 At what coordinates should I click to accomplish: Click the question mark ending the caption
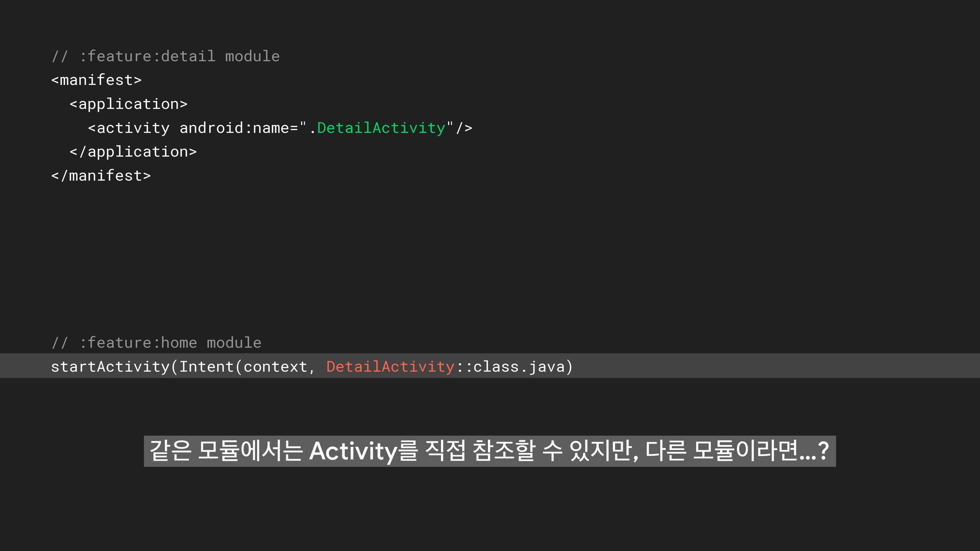tap(823, 451)
